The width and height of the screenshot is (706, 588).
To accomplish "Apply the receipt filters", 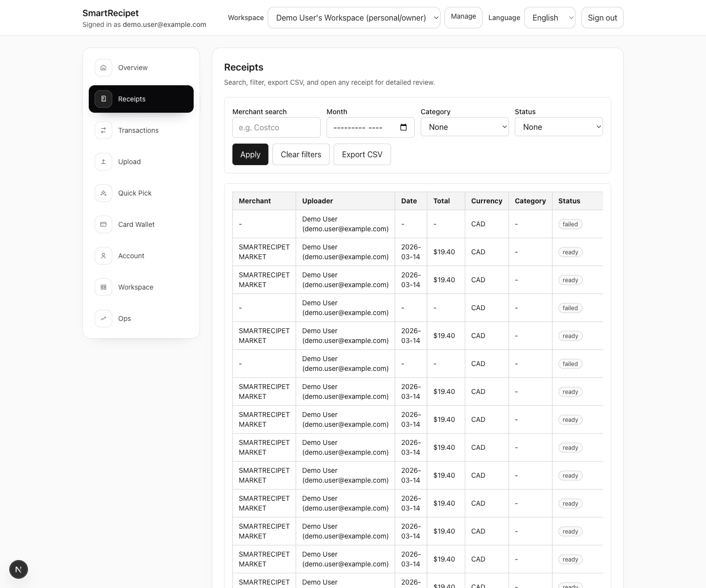I will [x=250, y=154].
